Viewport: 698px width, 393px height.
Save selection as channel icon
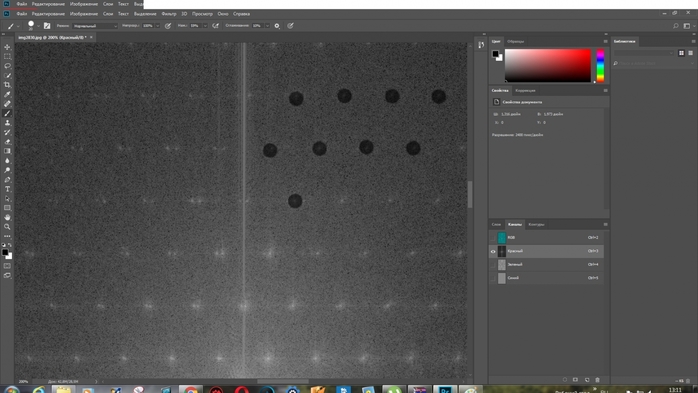[576, 380]
